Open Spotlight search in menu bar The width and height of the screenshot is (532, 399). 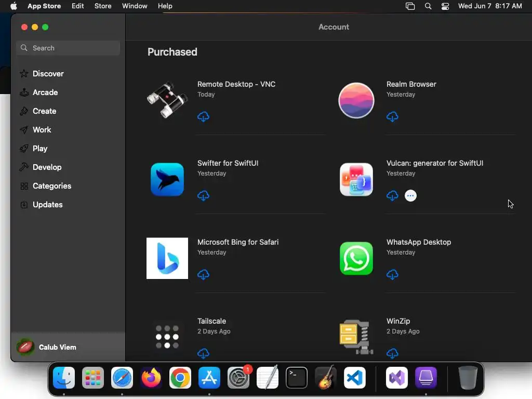point(428,6)
